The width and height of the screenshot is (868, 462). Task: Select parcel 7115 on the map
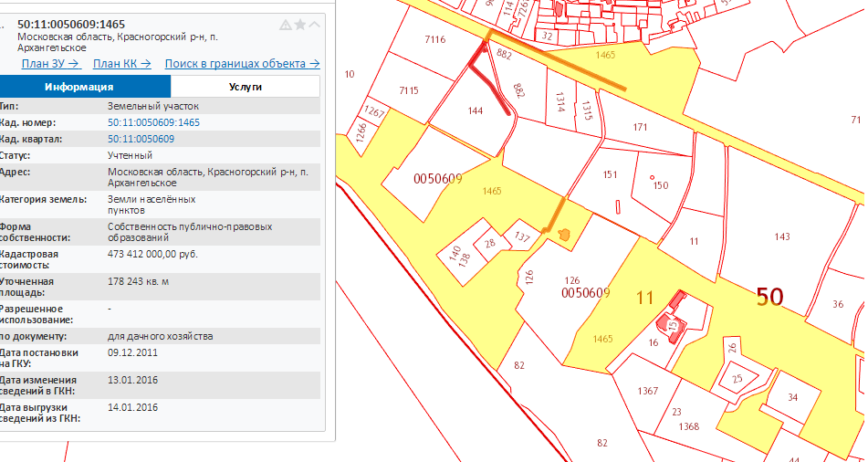pyautogui.click(x=408, y=89)
